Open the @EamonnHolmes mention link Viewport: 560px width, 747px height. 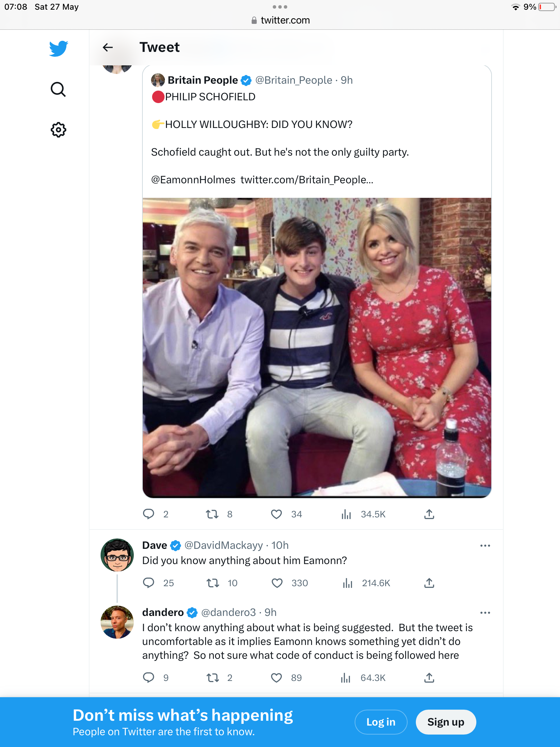pyautogui.click(x=193, y=180)
